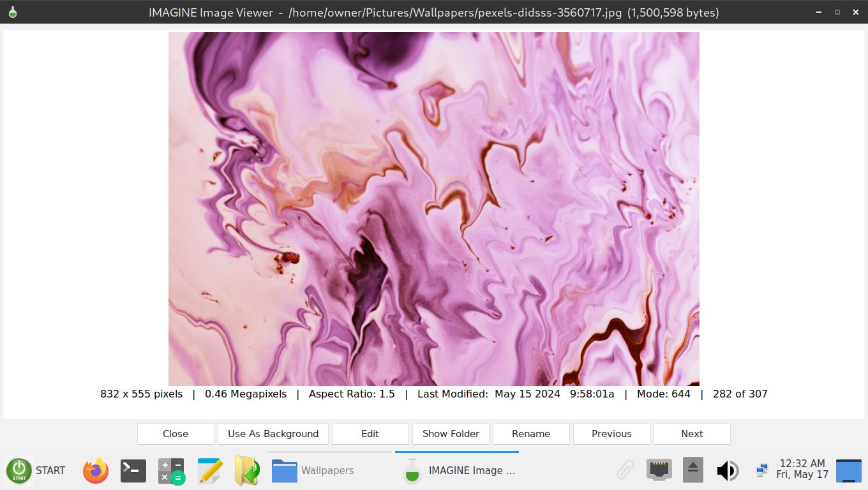The height and width of the screenshot is (490, 868).
Task: Switch to the Wallpapers folder window
Action: coord(329,471)
